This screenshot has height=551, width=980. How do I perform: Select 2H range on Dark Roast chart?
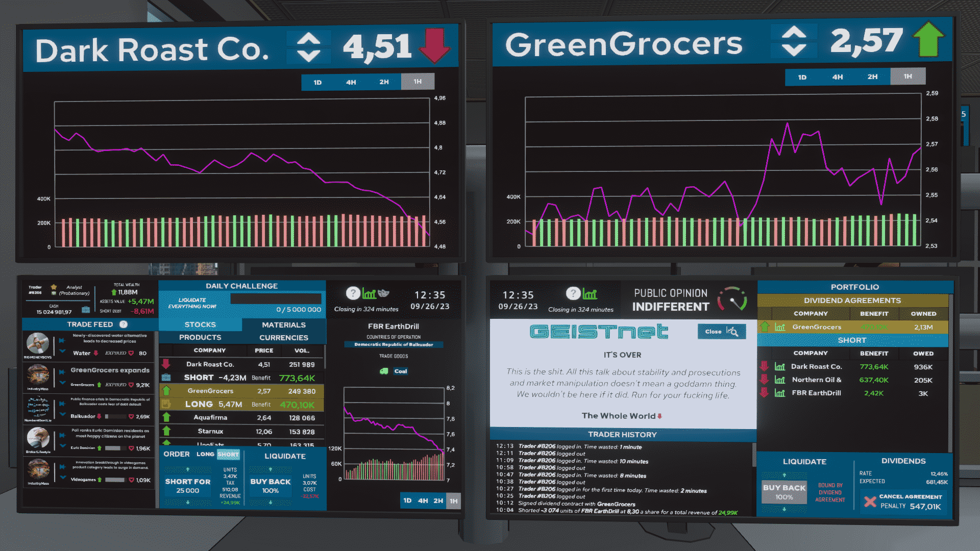pos(384,82)
